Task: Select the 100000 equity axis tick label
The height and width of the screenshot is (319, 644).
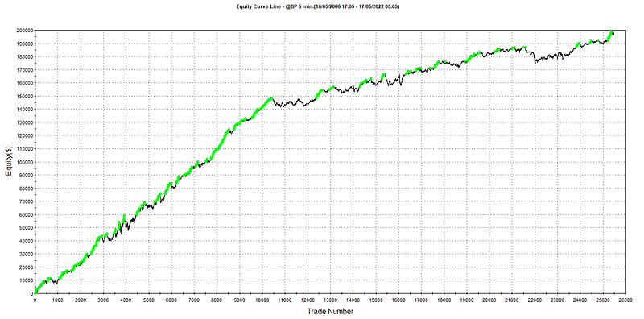Action: click(25, 162)
